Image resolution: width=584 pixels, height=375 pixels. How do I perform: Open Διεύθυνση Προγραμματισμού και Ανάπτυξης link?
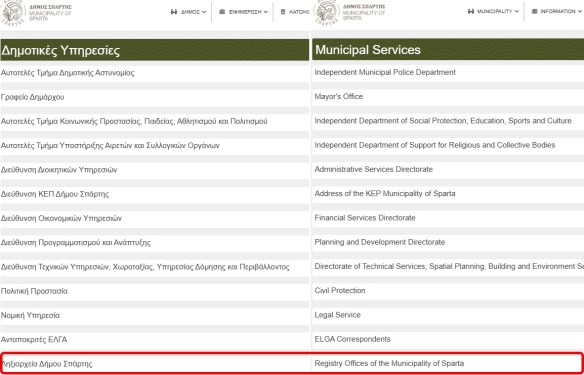click(x=76, y=243)
